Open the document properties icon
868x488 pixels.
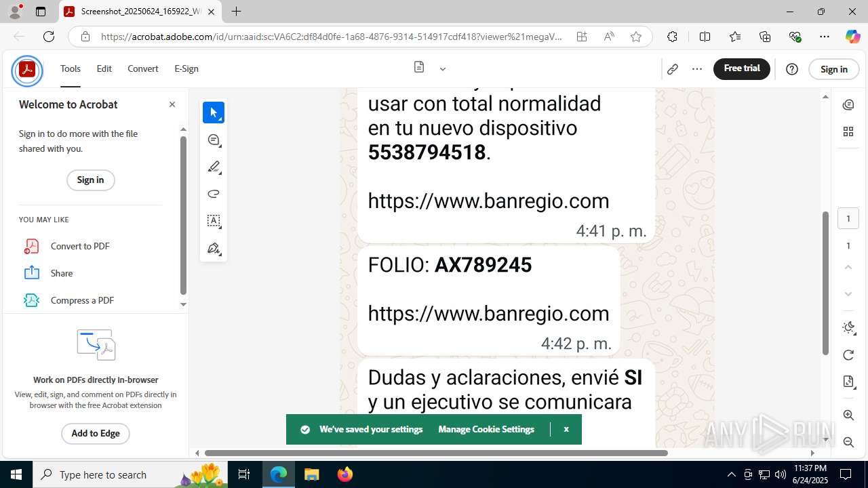coord(848,382)
